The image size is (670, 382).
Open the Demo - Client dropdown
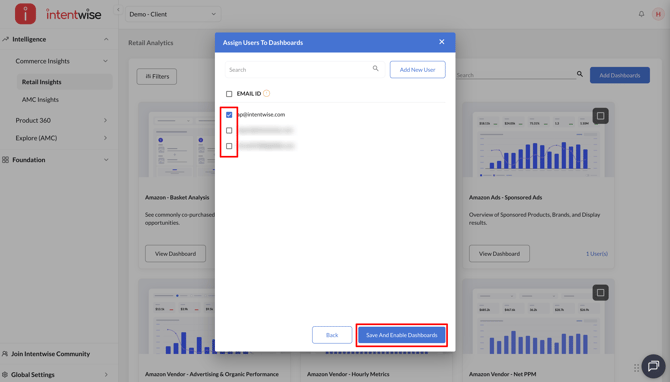point(173,14)
